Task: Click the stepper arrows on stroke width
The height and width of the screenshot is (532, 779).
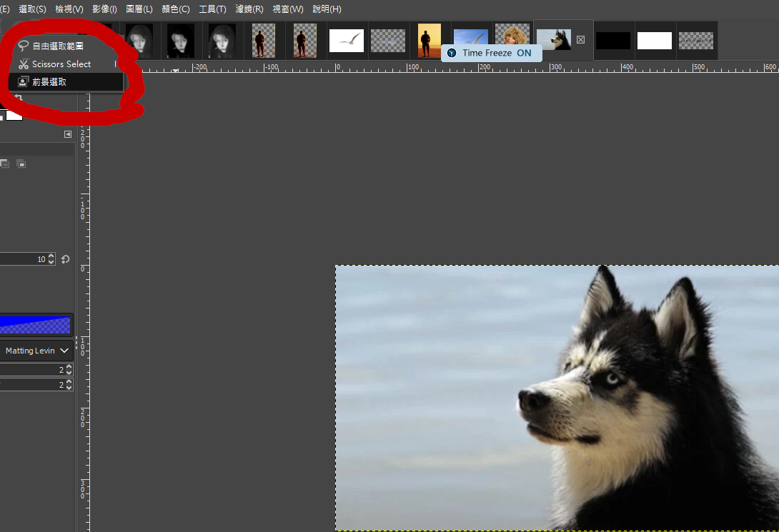Action: 51,259
